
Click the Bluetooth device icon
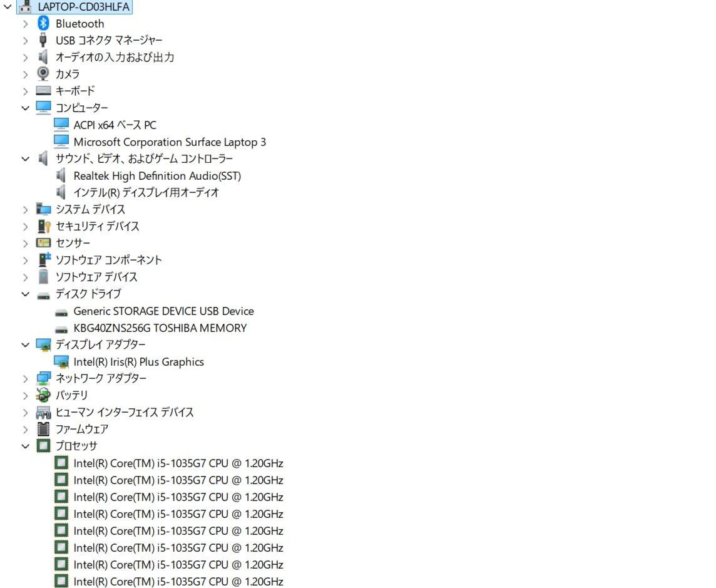(x=43, y=24)
